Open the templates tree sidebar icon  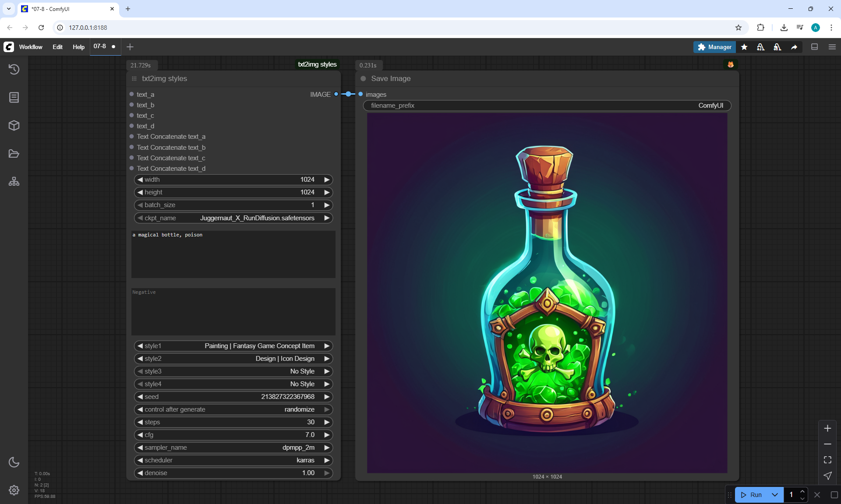14,182
